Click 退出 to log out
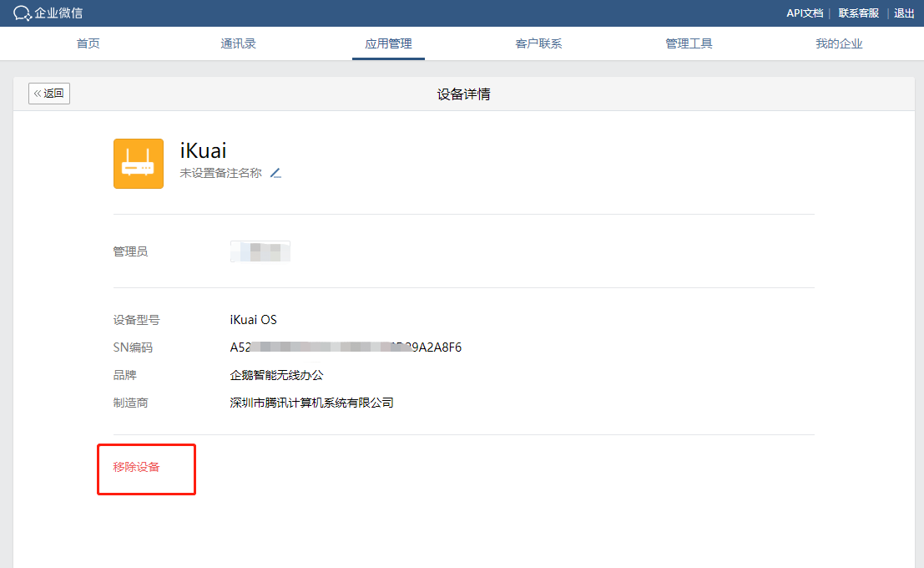Viewport: 924px width, 568px height. [904, 13]
